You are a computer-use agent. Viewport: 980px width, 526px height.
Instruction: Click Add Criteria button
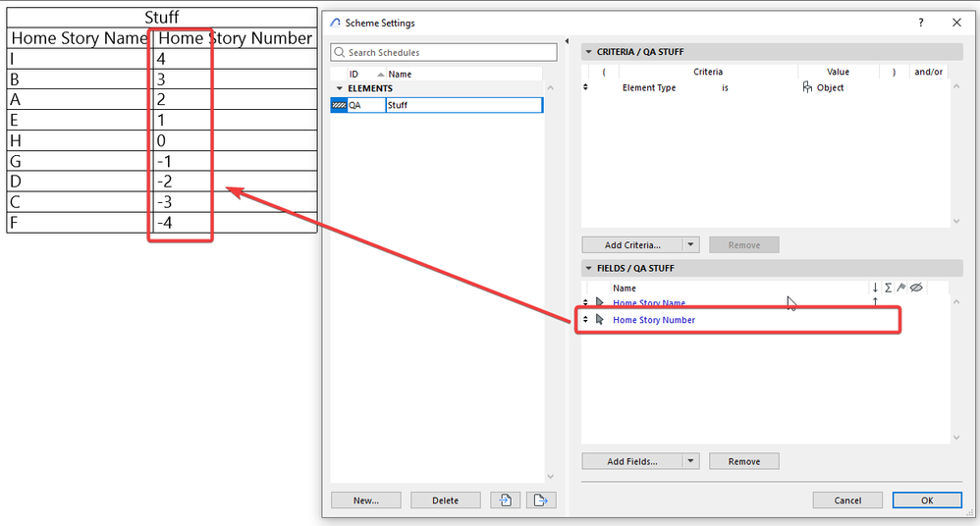(x=632, y=245)
